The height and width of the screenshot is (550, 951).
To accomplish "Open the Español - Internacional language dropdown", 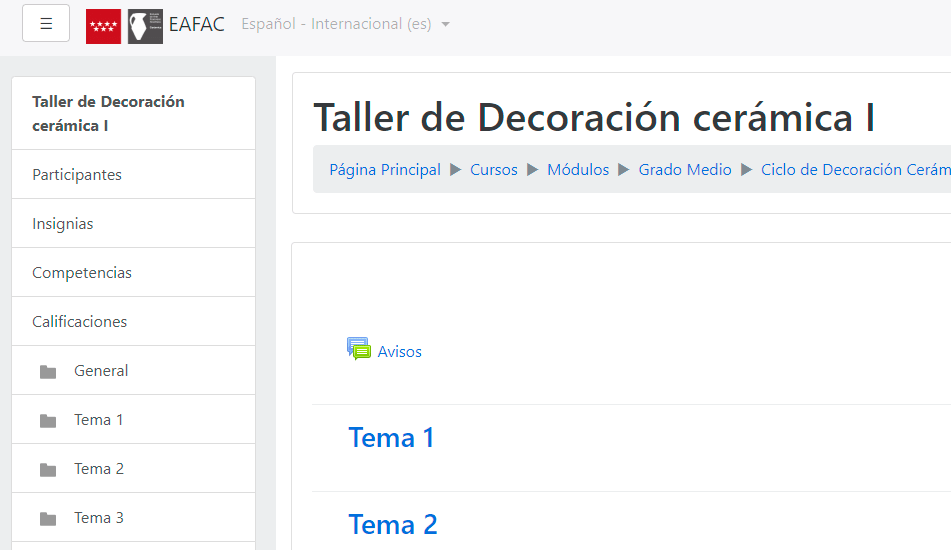I will click(x=345, y=24).
